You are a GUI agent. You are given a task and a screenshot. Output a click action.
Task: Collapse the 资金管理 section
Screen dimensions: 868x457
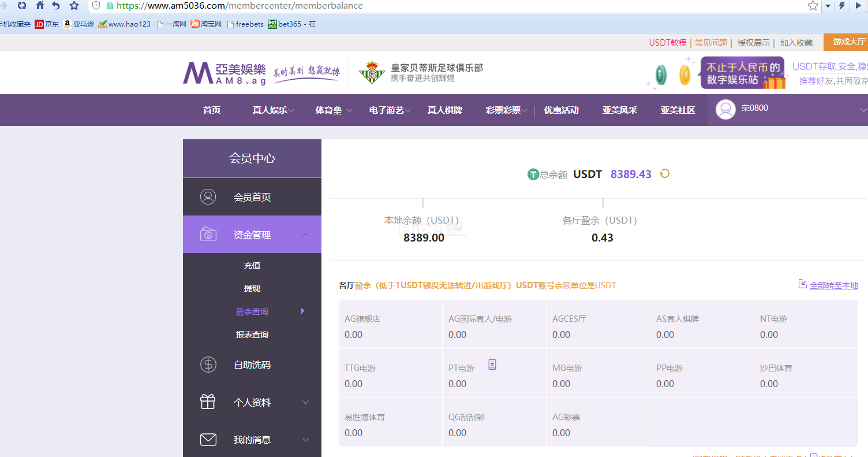[305, 235]
